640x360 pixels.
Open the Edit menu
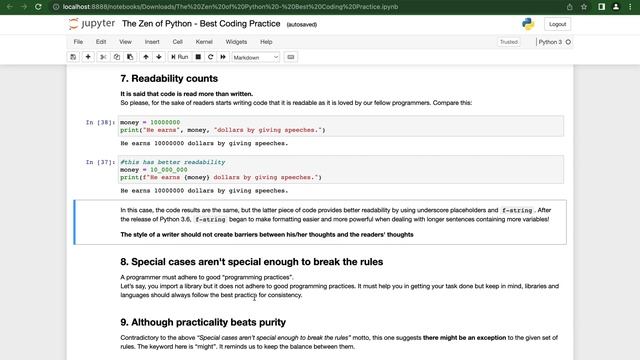(101, 42)
